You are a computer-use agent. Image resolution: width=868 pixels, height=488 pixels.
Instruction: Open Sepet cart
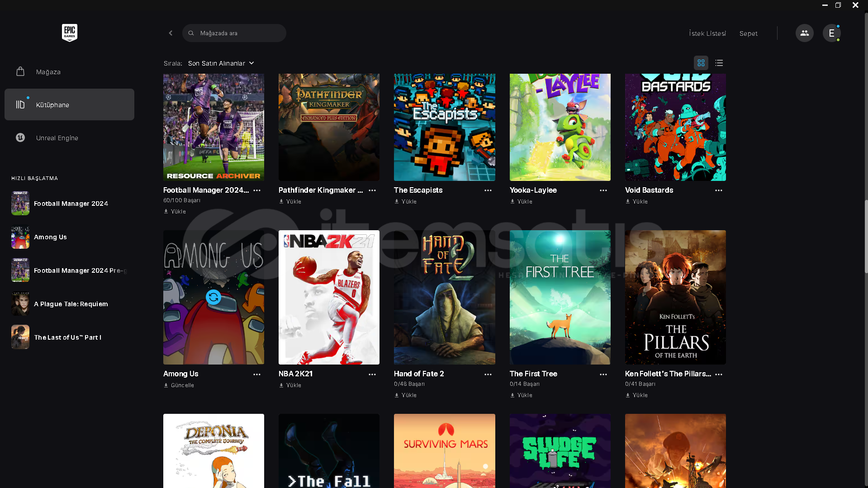point(749,33)
